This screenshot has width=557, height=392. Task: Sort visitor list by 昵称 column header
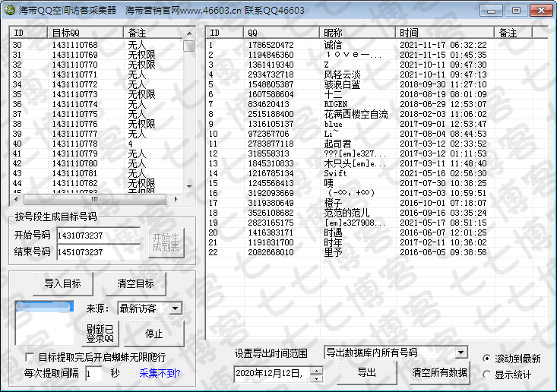click(357, 33)
